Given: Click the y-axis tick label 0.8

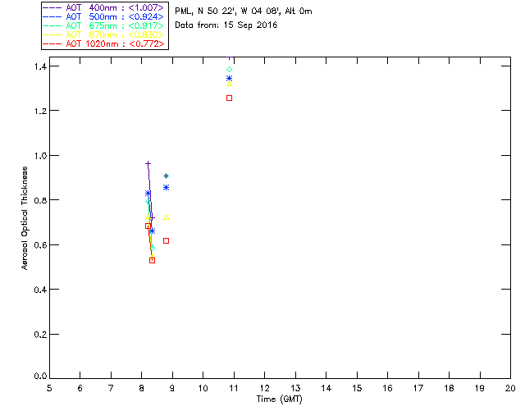Looking at the screenshot, I should [40, 200].
